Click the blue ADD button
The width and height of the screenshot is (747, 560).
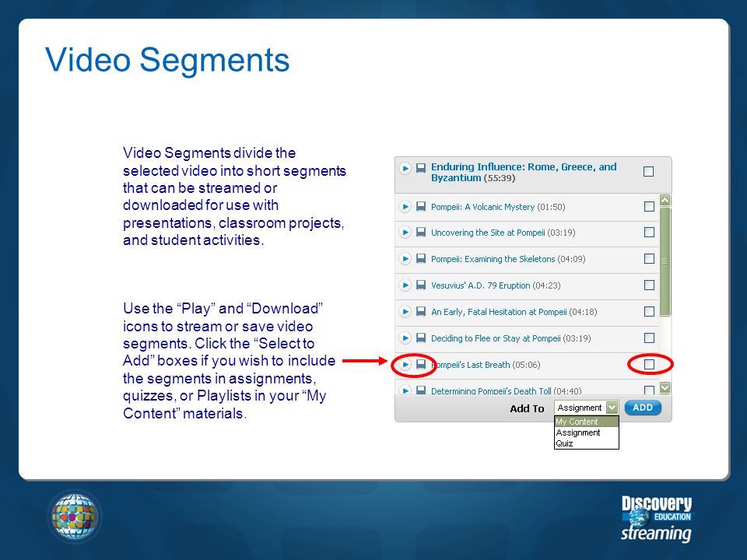pos(643,408)
